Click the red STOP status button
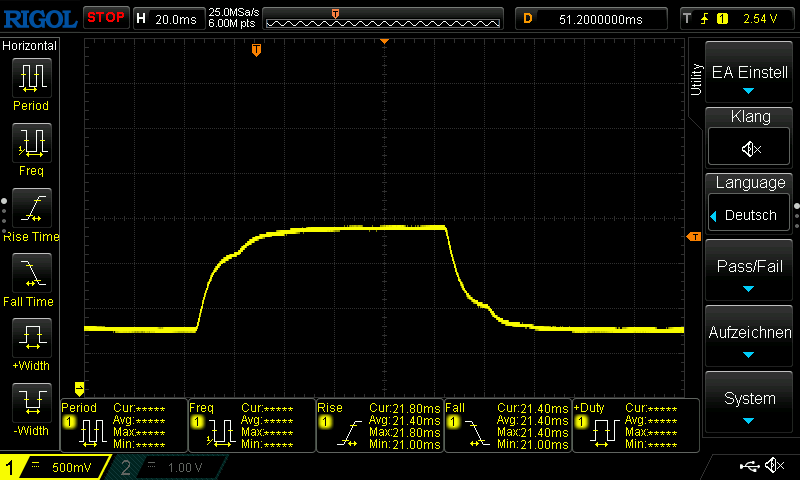 pos(105,17)
